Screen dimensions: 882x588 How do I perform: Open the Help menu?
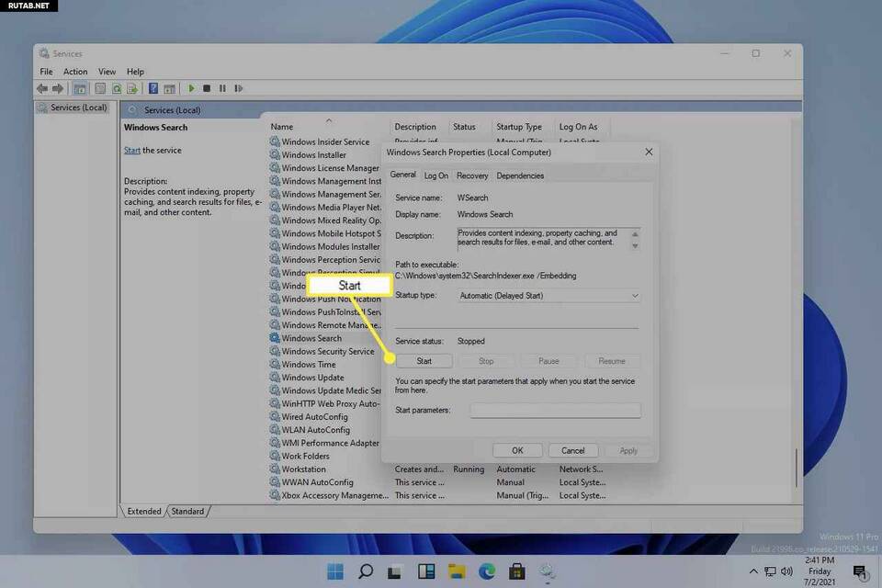(x=135, y=72)
